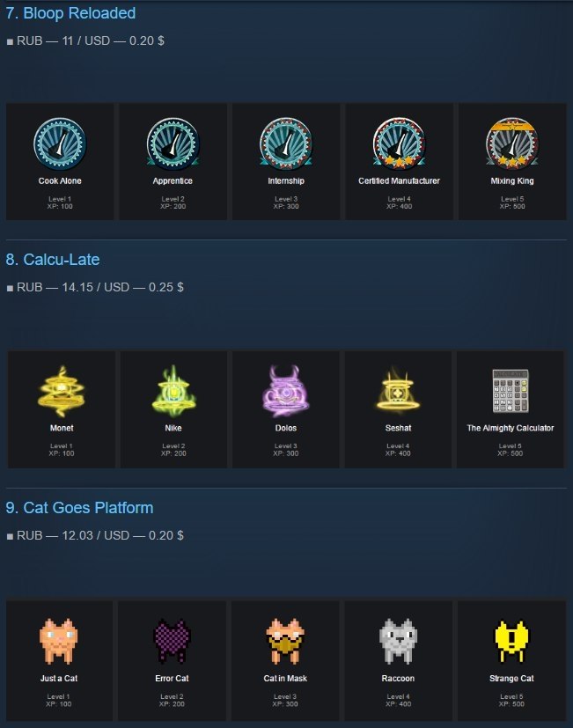Click the Internship badge icon
This screenshot has height=728, width=573.
click(286, 144)
